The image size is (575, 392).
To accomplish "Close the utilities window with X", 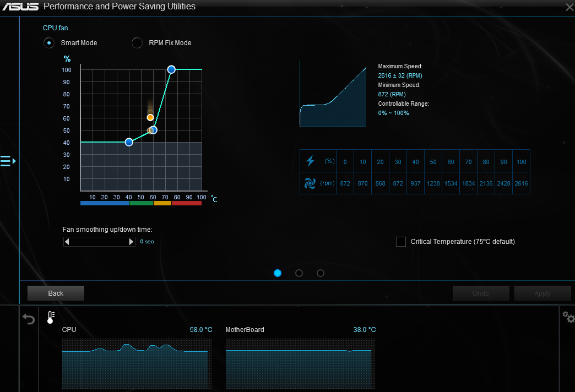I will [569, 7].
